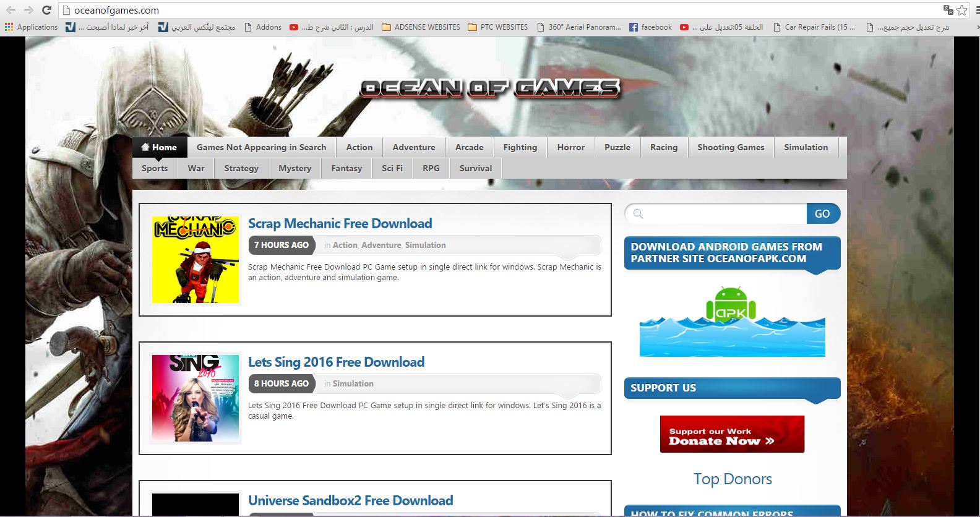The height and width of the screenshot is (517, 980).
Task: Select the Arcade category
Action: [x=470, y=147]
